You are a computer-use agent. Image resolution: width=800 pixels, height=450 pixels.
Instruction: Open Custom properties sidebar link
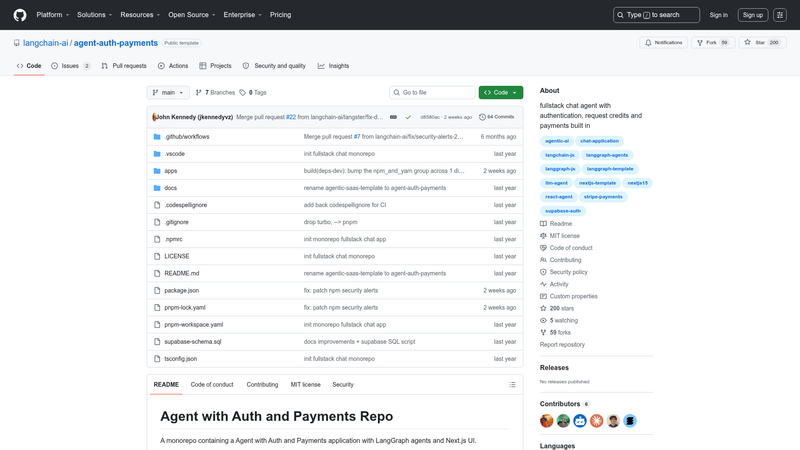pos(569,296)
